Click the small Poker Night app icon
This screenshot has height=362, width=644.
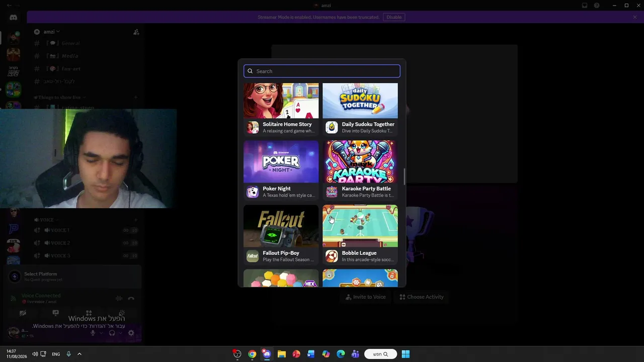[253, 192]
